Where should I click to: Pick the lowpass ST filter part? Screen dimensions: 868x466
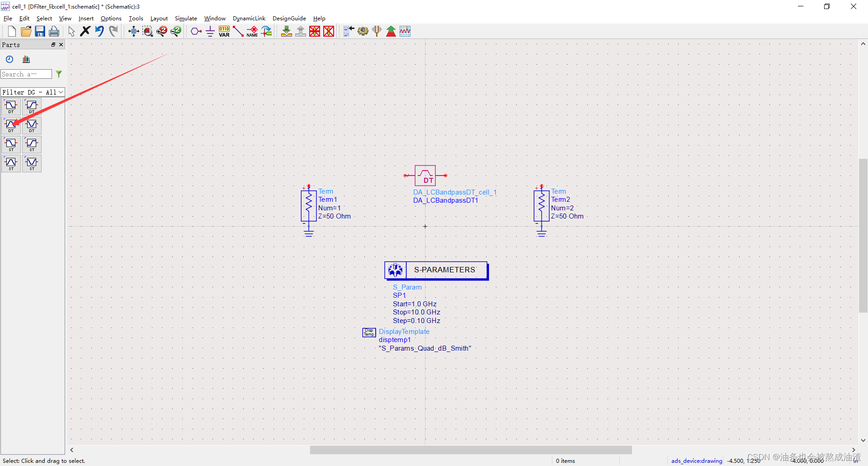point(11,144)
